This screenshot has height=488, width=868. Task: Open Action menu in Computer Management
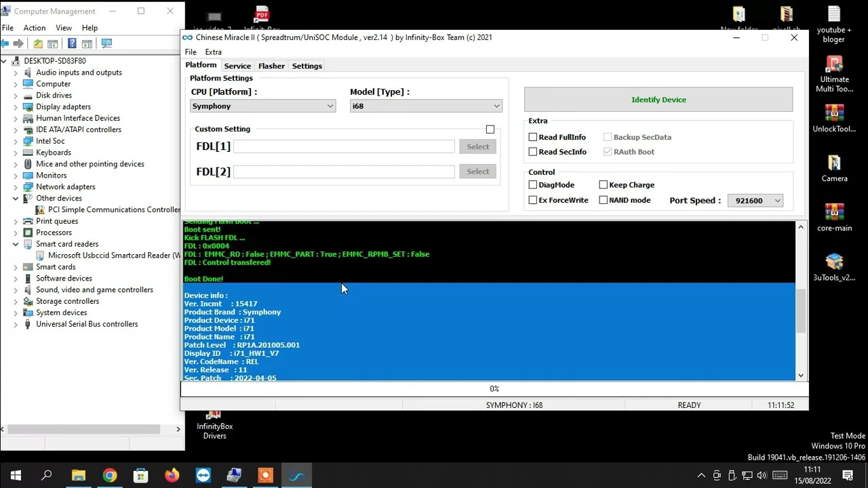[x=35, y=28]
